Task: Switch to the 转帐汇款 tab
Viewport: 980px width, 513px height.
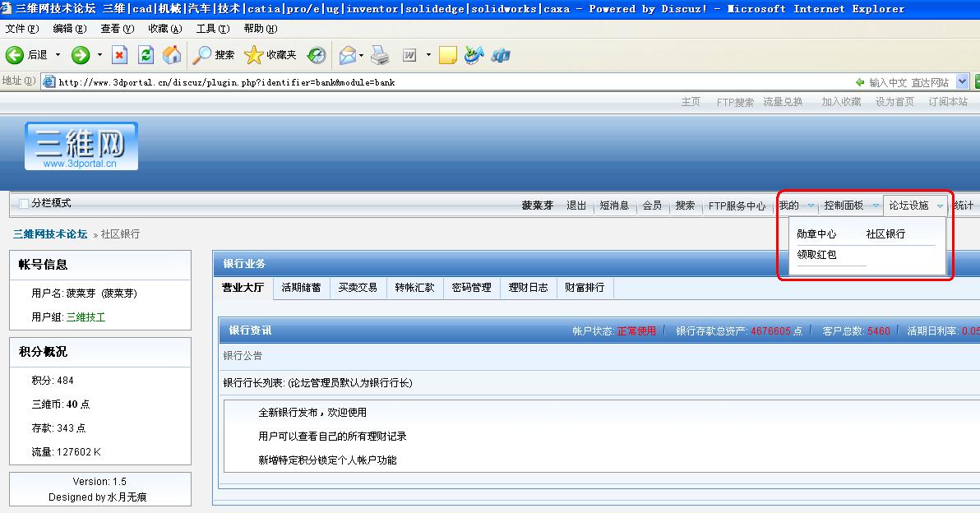Action: coord(414,288)
